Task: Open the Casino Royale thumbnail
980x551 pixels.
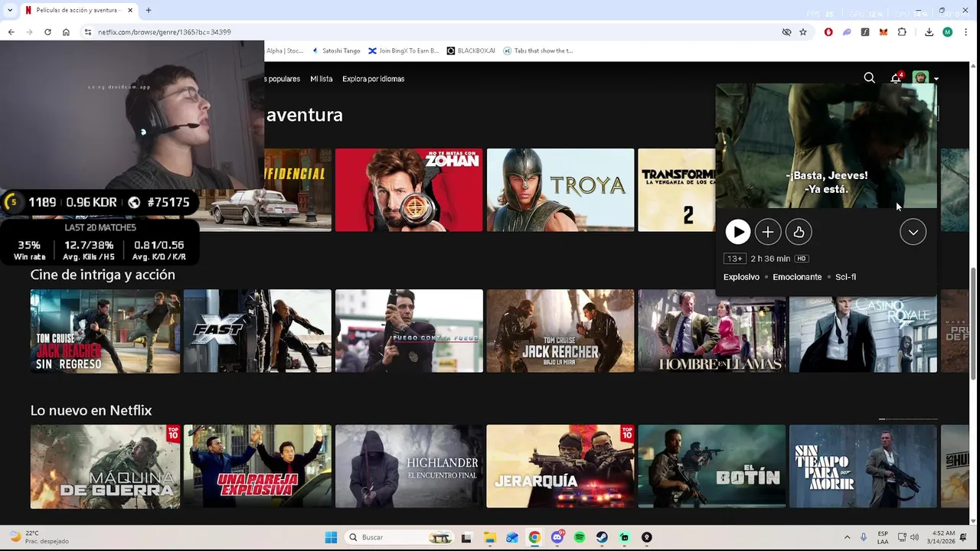Action: 863,331
